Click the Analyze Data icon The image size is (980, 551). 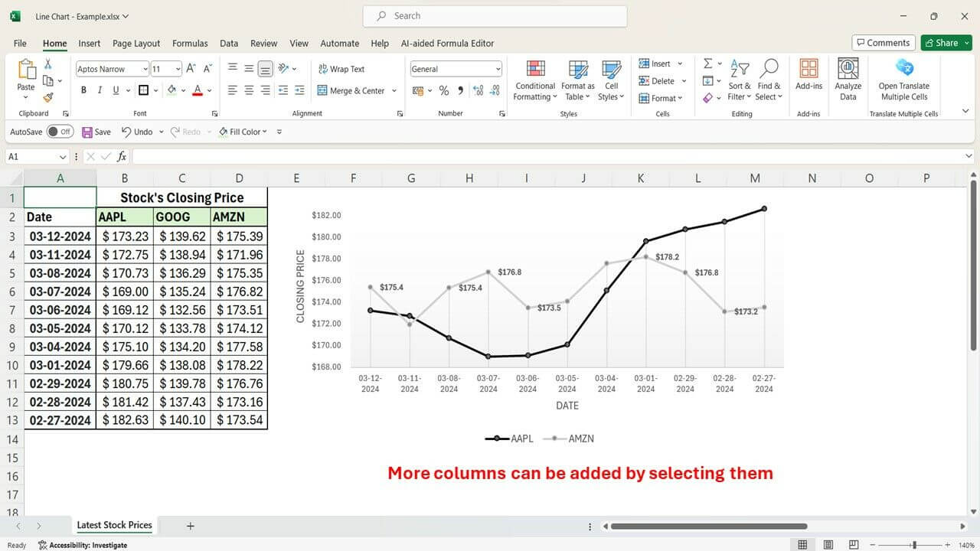click(848, 77)
